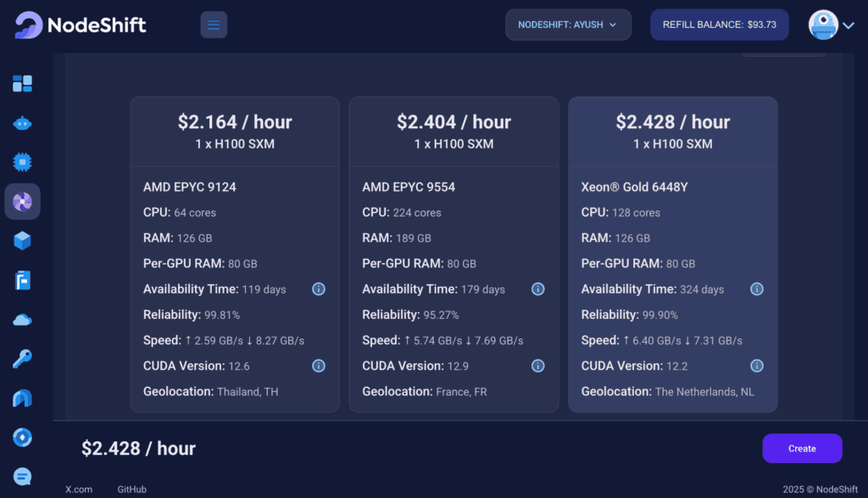Show CUDA Version info for Netherlands offer
The image size is (868, 498).
[757, 366]
